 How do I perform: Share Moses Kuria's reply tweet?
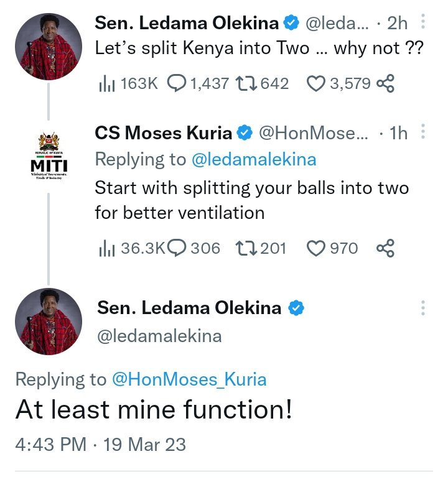(386, 249)
